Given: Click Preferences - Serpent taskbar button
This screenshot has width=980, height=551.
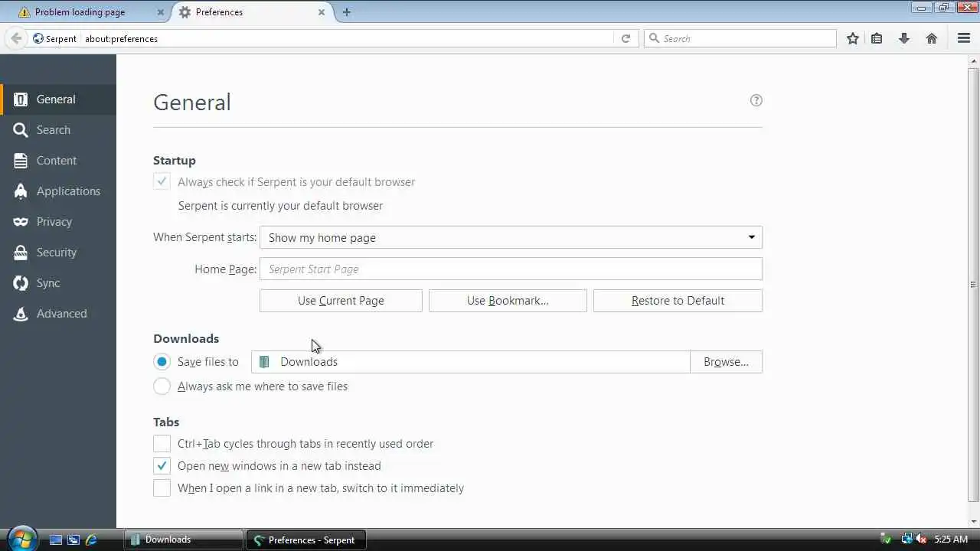Looking at the screenshot, I should tap(306, 540).
